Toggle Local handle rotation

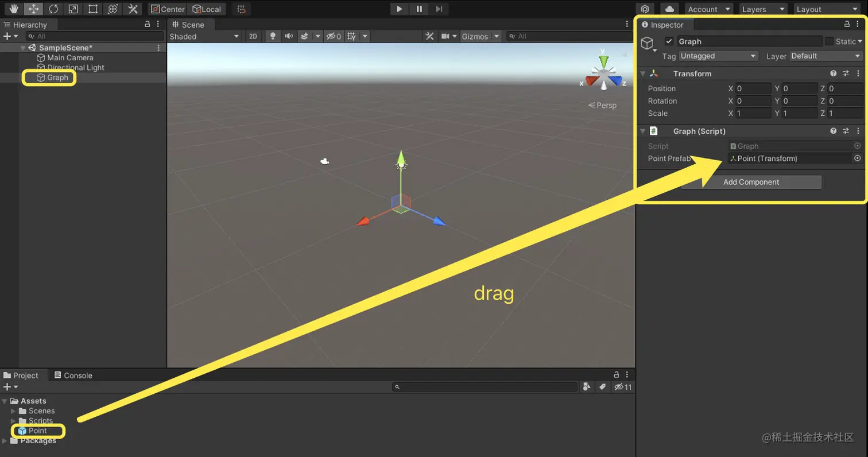point(207,9)
